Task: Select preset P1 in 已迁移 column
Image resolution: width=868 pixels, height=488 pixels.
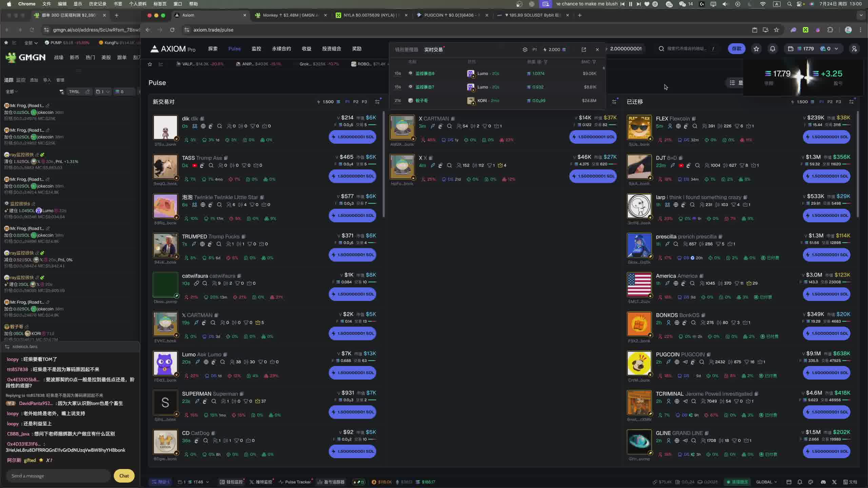Action: coord(821,102)
